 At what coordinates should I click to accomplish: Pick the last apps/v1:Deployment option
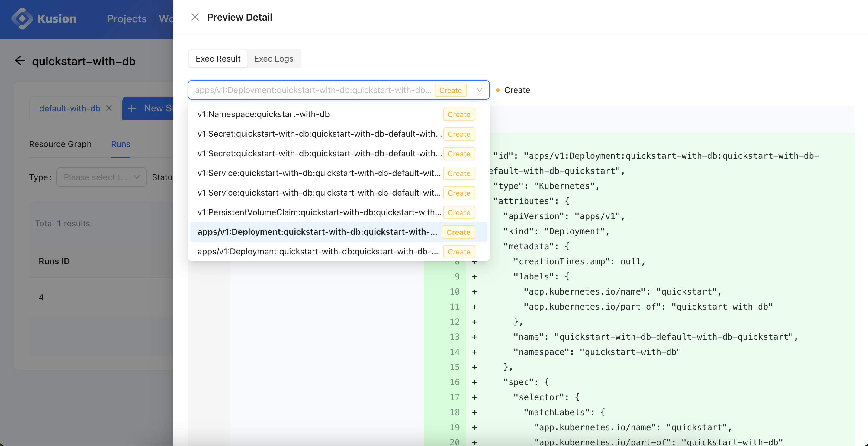tap(317, 252)
